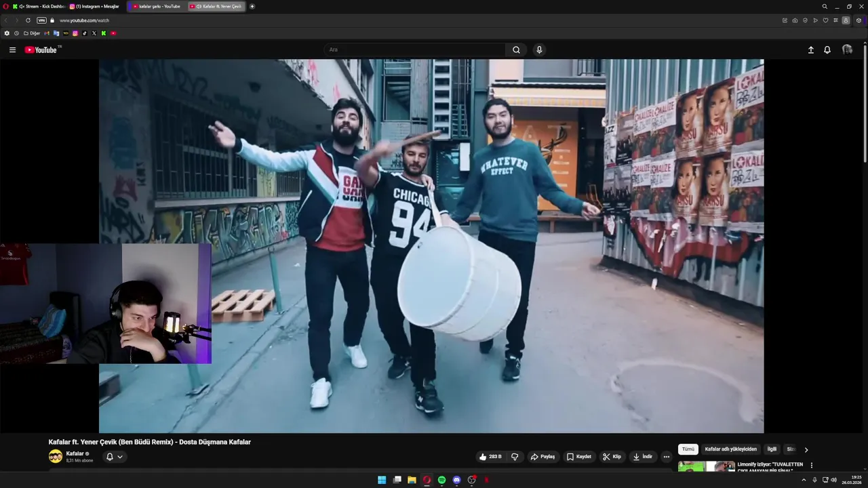Download the video with İndir
The height and width of the screenshot is (488, 868).
pyautogui.click(x=643, y=457)
